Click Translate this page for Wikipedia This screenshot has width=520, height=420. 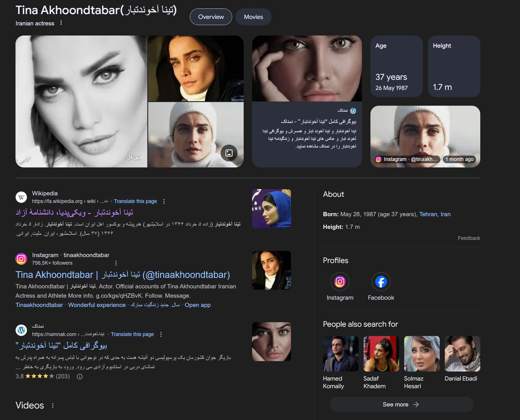tap(135, 201)
